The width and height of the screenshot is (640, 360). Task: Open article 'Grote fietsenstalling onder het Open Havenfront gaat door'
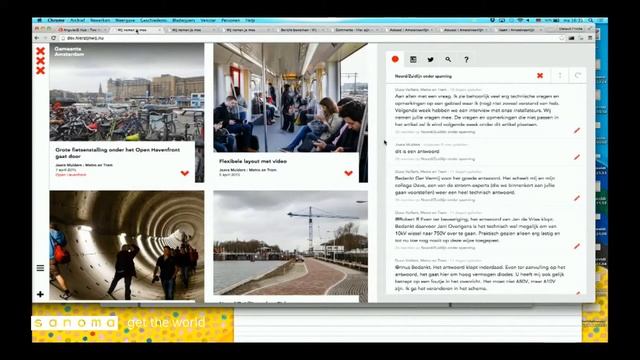coord(118,153)
